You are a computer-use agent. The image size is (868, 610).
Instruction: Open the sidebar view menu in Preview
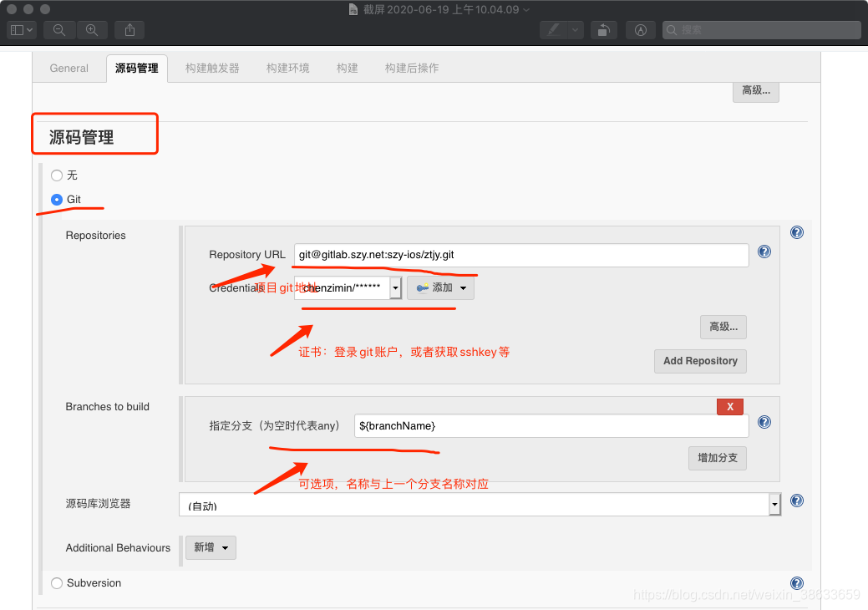click(22, 30)
